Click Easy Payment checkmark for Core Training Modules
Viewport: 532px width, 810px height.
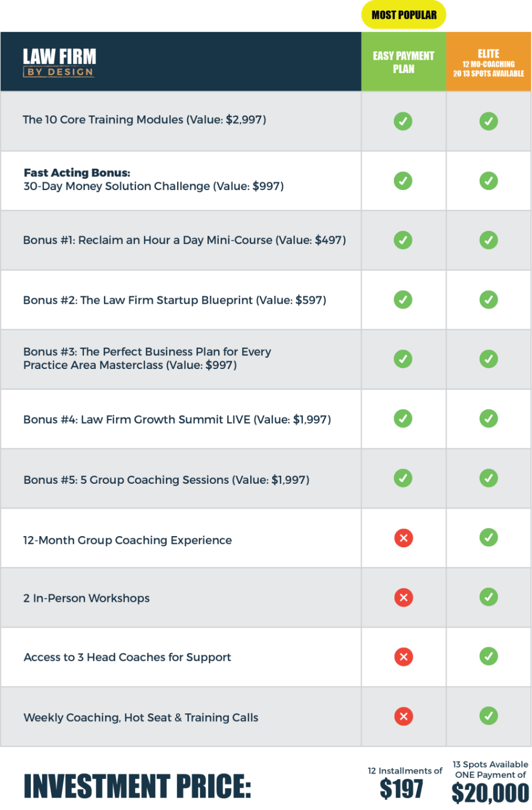pyautogui.click(x=403, y=121)
